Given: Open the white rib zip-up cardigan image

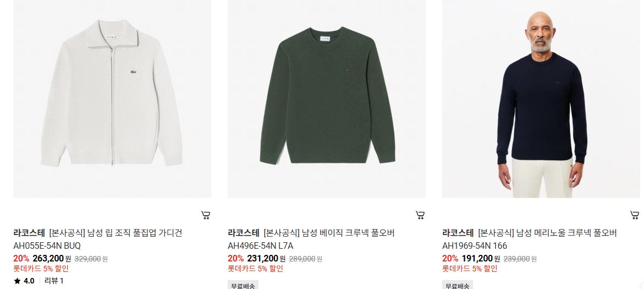Looking at the screenshot, I should [x=112, y=99].
